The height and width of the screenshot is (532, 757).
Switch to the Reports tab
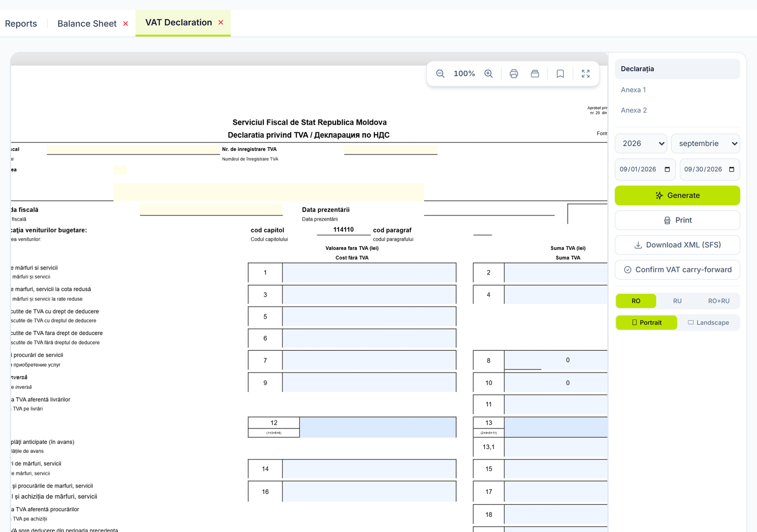coord(21,24)
